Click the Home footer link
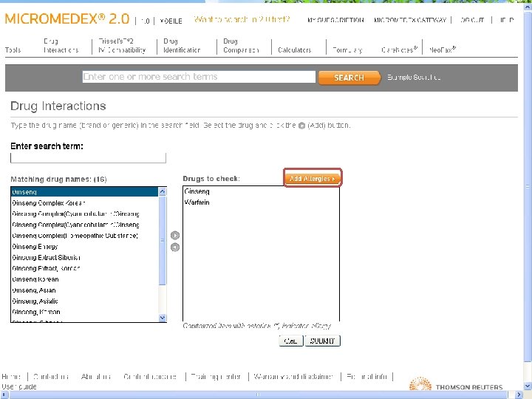 tap(11, 377)
